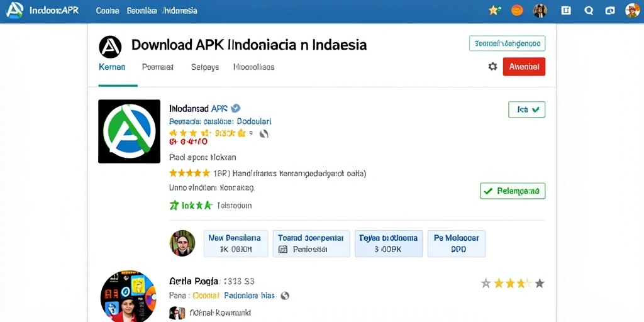Open the star favorites icon in header
This screenshot has width=644, height=322.
coord(494,11)
